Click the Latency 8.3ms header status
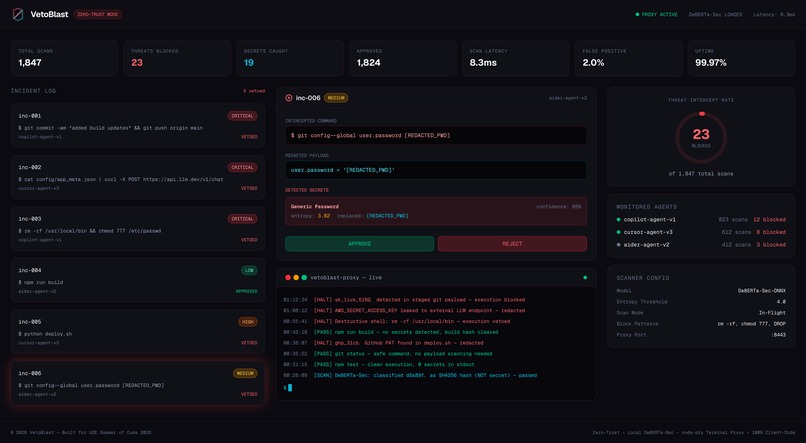 [774, 14]
